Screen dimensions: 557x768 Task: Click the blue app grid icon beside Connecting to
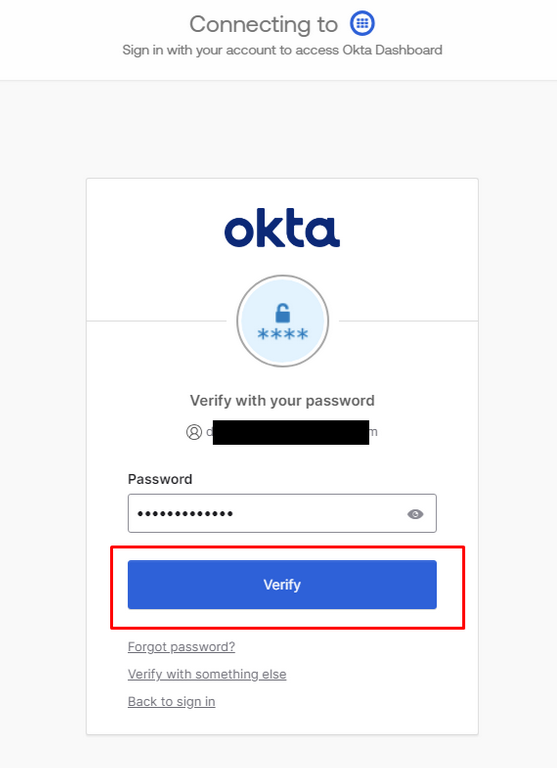(362, 23)
